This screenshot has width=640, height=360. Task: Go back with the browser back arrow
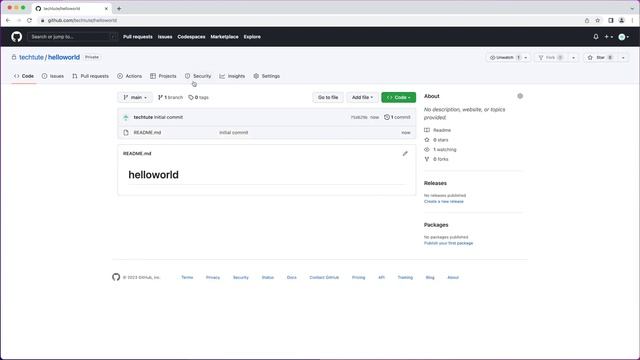[x=8, y=20]
